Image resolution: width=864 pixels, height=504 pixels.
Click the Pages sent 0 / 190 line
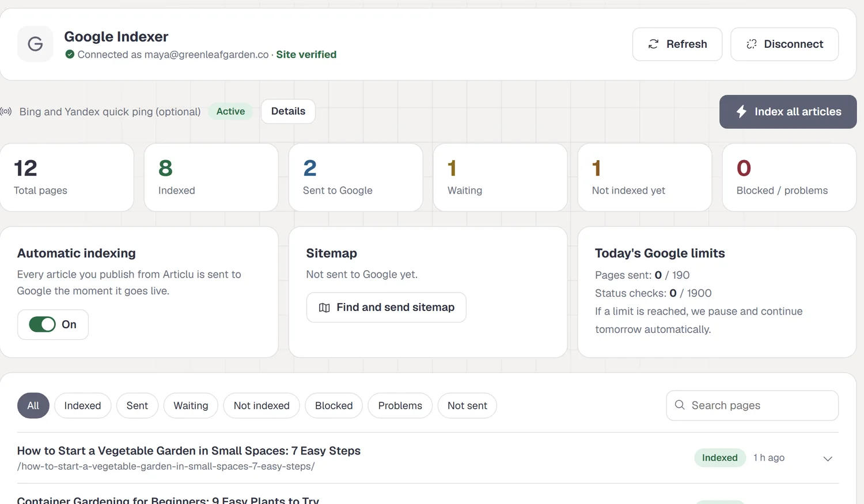pos(642,275)
